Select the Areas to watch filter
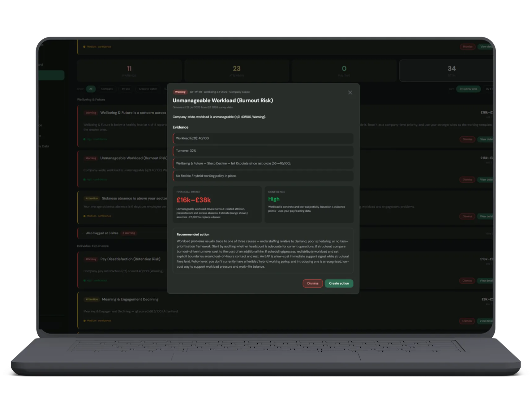532x414 pixels. tap(148, 89)
